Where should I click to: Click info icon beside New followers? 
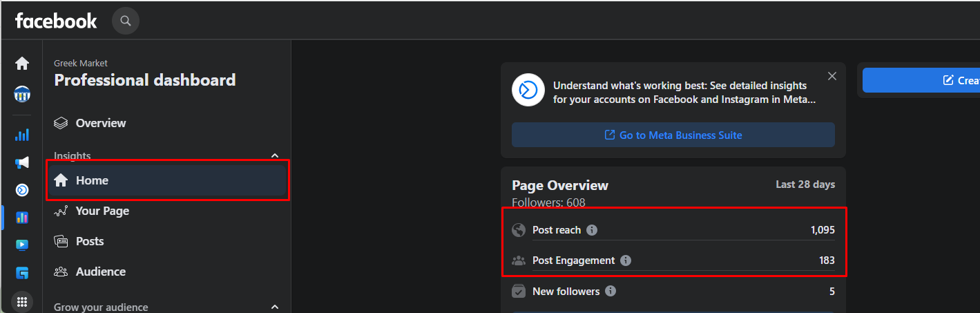point(611,292)
